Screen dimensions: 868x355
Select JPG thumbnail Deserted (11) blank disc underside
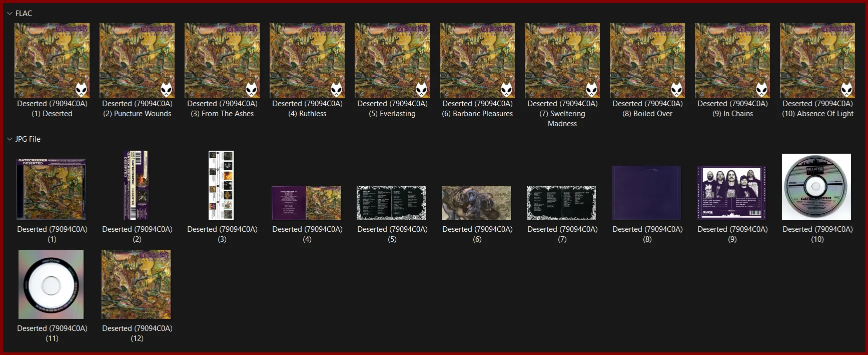[51, 284]
